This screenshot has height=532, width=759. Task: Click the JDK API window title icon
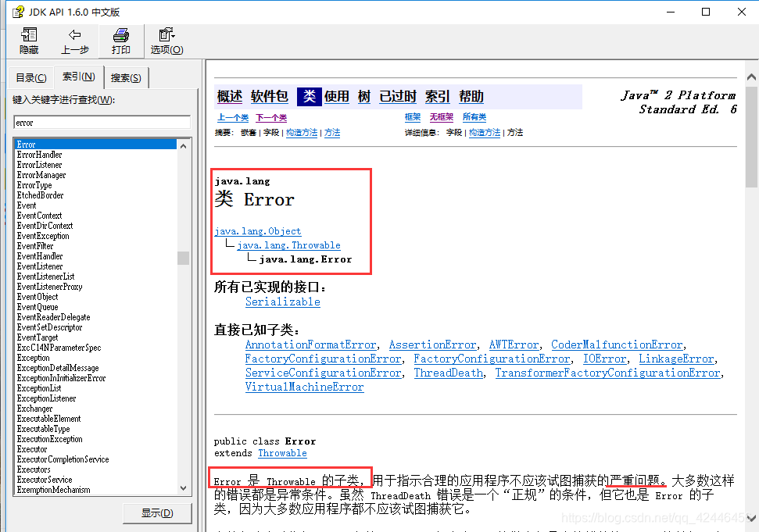tap(18, 12)
